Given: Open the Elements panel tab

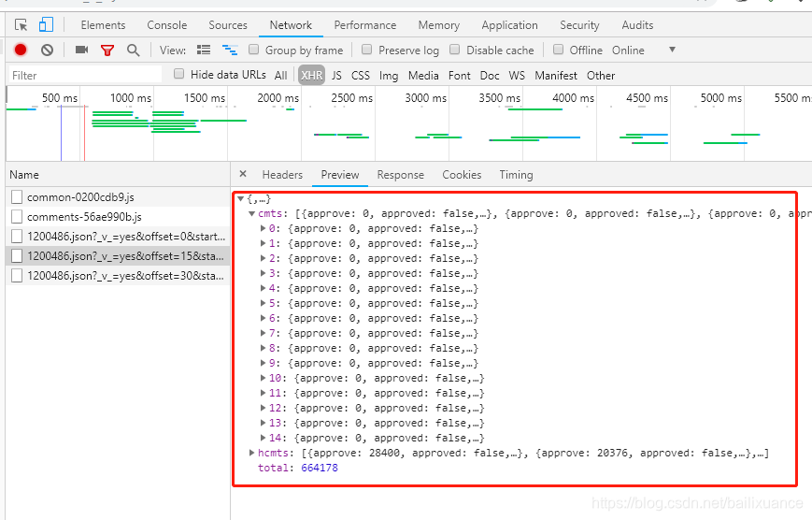Looking at the screenshot, I should click(103, 25).
